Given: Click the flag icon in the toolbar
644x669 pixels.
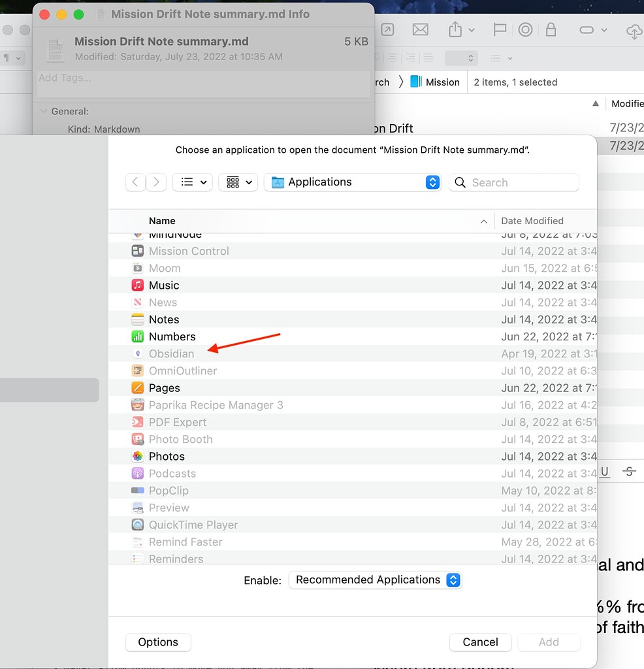Looking at the screenshot, I should [x=500, y=29].
